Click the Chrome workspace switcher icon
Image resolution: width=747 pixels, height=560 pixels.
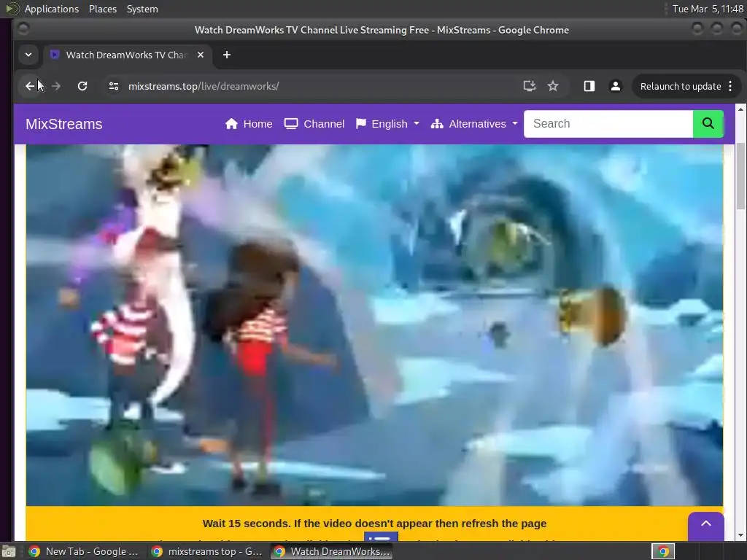[x=662, y=551]
